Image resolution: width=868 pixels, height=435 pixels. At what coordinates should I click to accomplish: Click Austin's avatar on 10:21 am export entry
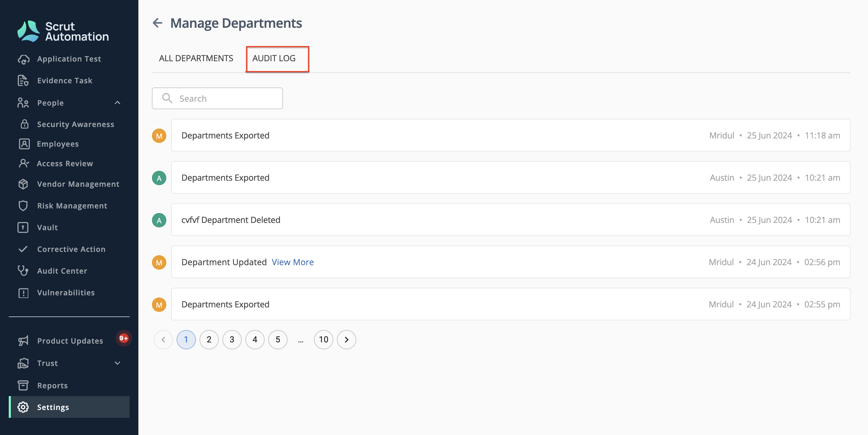click(x=159, y=178)
